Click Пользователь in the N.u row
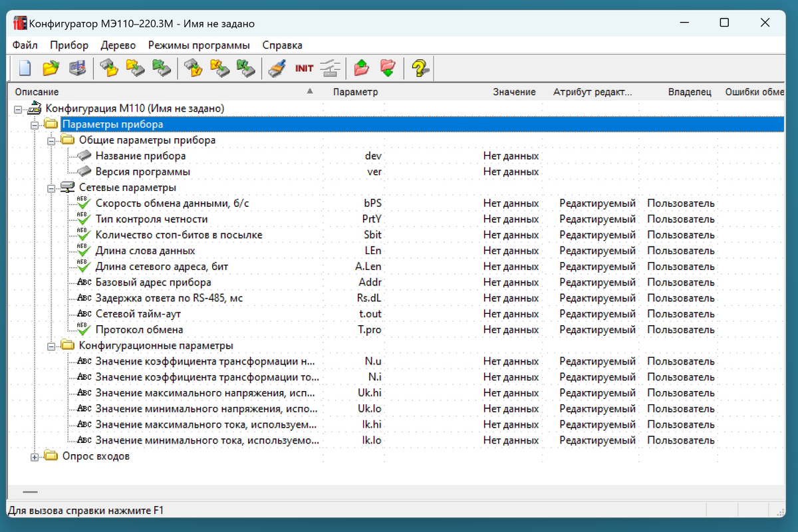Image resolution: width=798 pixels, height=532 pixels. click(x=681, y=361)
